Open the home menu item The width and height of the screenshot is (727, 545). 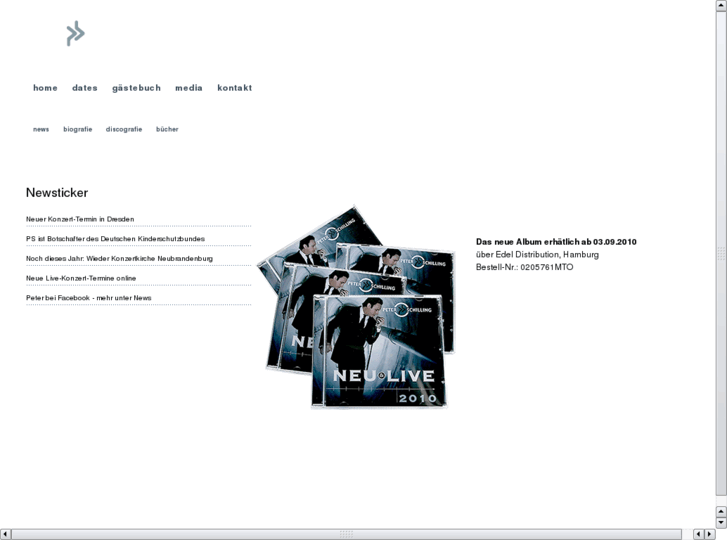coord(45,88)
